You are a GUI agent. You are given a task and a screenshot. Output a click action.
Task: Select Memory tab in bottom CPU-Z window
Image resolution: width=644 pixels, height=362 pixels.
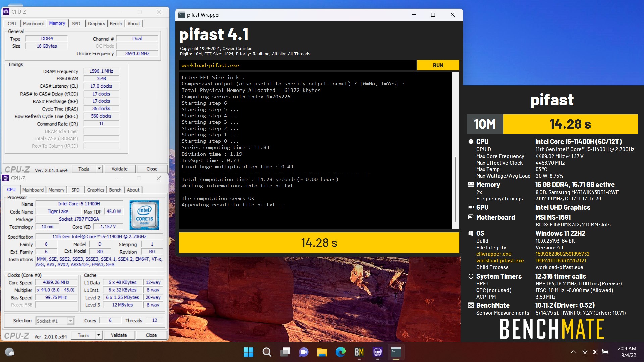click(x=56, y=190)
